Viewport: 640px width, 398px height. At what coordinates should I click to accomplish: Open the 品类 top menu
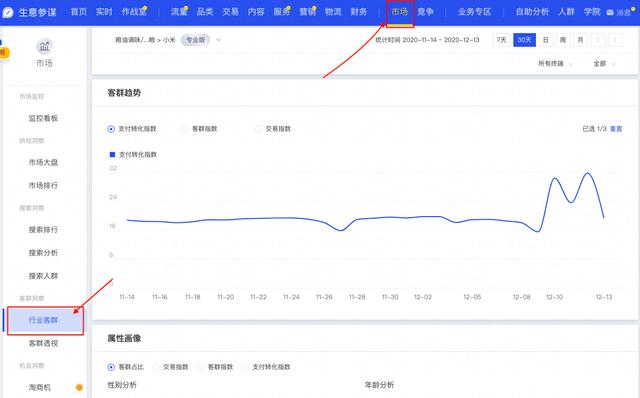tap(204, 12)
